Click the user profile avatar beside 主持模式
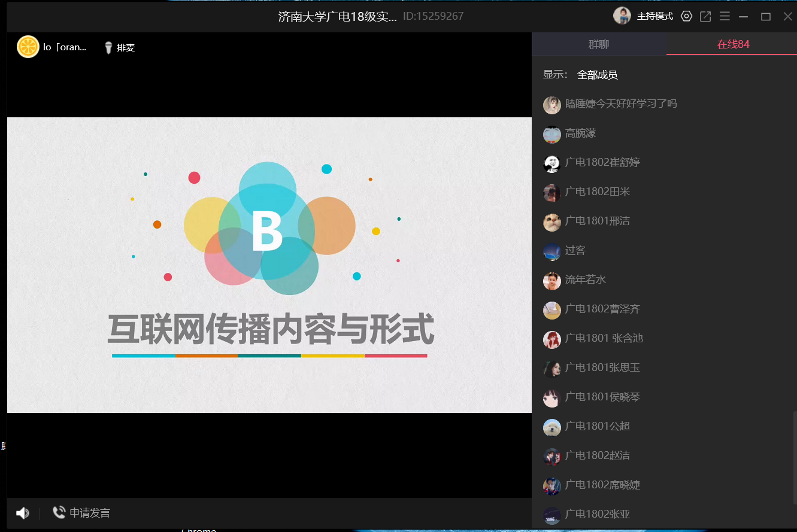 (x=622, y=16)
